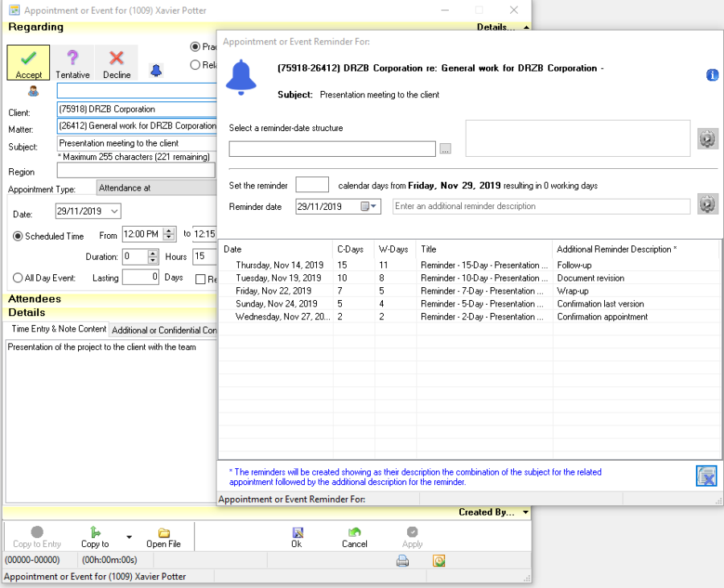724x588 pixels.
Task: Select the lower radio button starting with 'Rel'
Action: (x=195, y=65)
